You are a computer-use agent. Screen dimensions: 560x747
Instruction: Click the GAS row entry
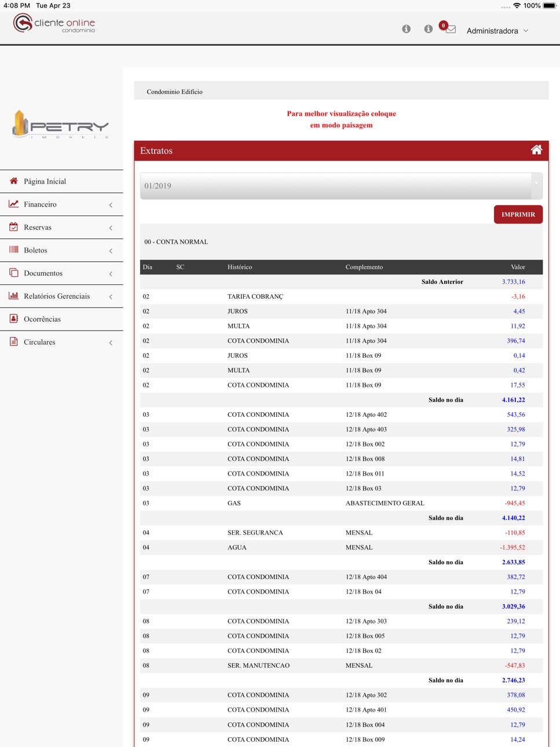pos(234,503)
